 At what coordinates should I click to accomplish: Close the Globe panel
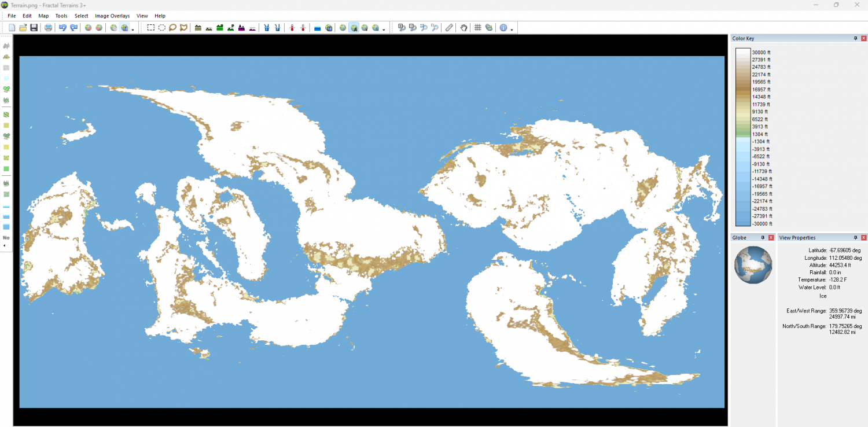point(771,238)
